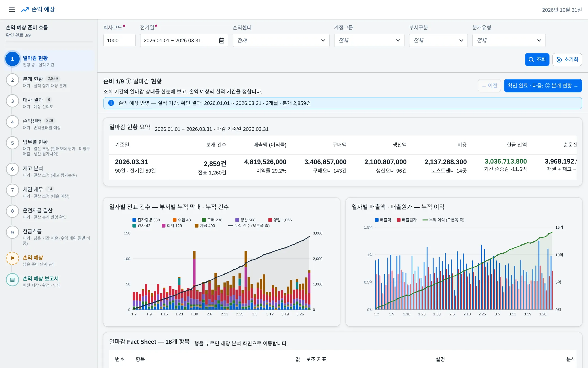Select step 1 circle 일마감 현황

[x=13, y=59]
